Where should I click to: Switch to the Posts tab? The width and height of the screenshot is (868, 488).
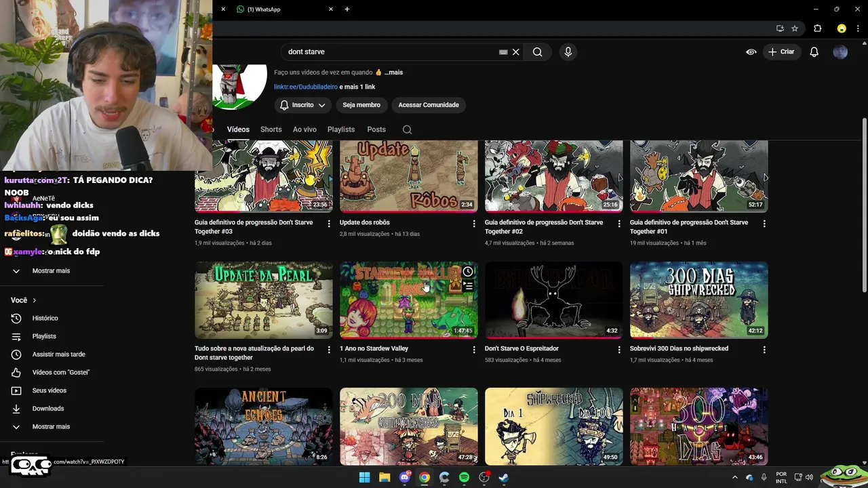pos(376,129)
